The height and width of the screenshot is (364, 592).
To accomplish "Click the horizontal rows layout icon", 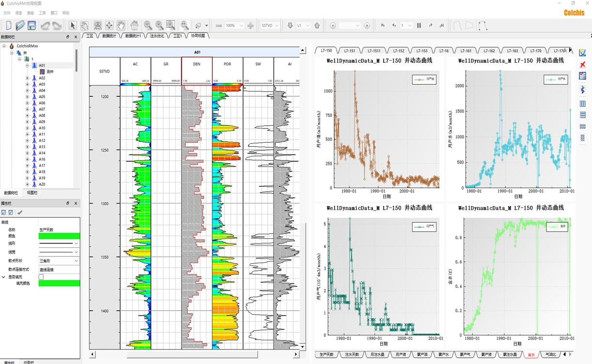I will click(x=582, y=115).
